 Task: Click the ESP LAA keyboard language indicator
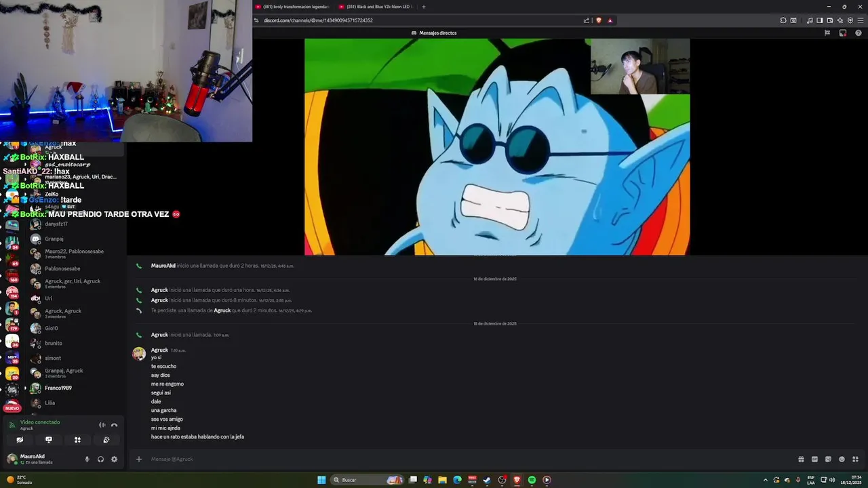click(x=811, y=480)
